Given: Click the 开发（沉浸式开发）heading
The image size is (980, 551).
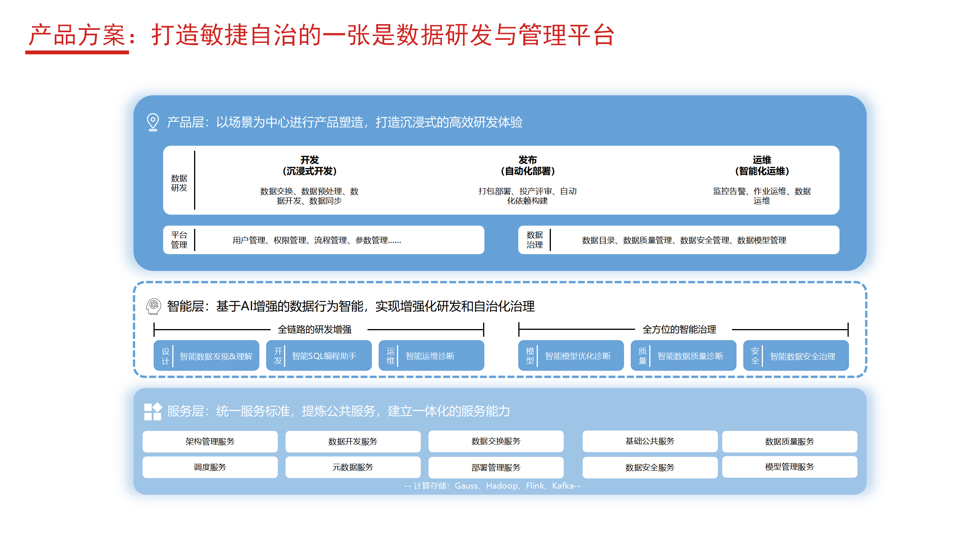Looking at the screenshot, I should 309,165.
